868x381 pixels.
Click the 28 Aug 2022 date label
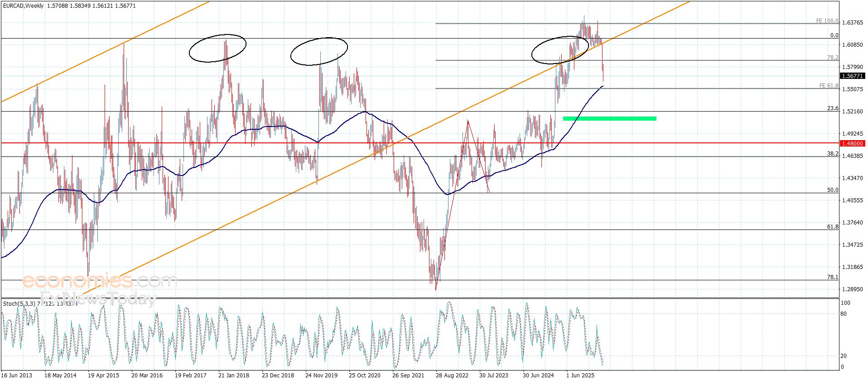point(452,376)
